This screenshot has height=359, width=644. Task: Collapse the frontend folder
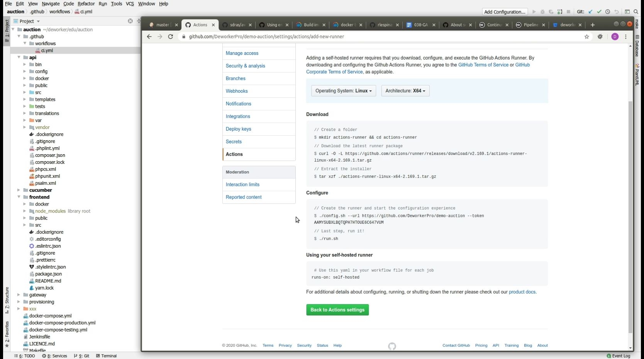(19, 197)
